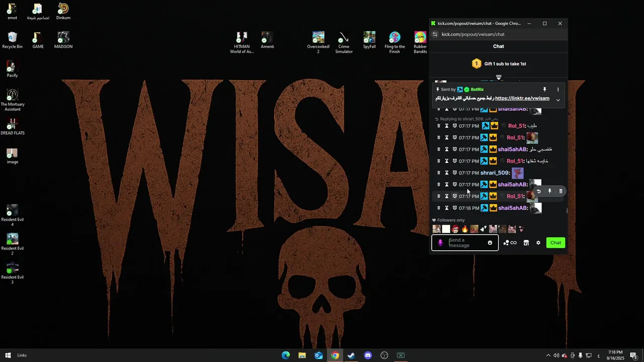Open shrari_509 user profile from chat

[x=495, y=173]
